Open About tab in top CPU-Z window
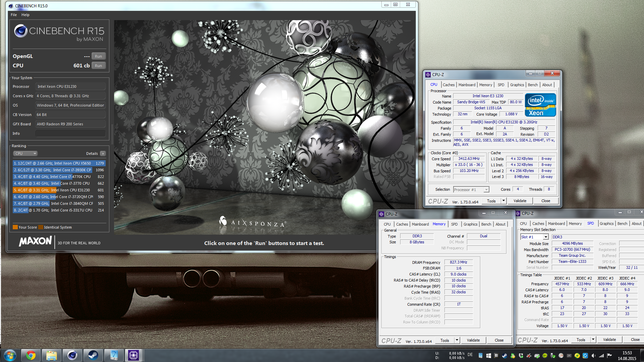Viewport: 644px width, 362px height. click(x=547, y=85)
